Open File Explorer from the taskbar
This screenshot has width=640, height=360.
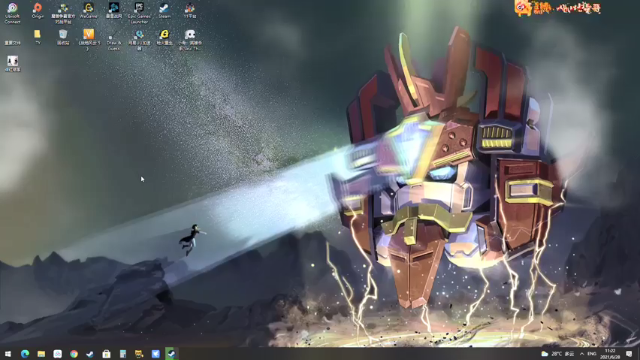tap(41, 353)
